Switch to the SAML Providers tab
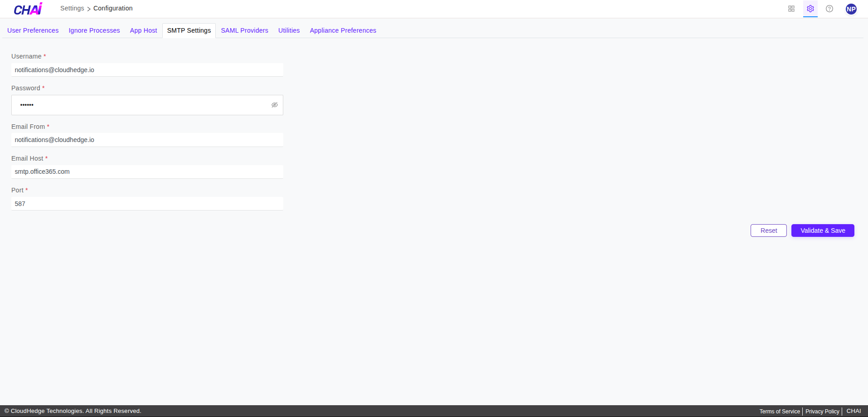868x417 pixels. (x=244, y=30)
